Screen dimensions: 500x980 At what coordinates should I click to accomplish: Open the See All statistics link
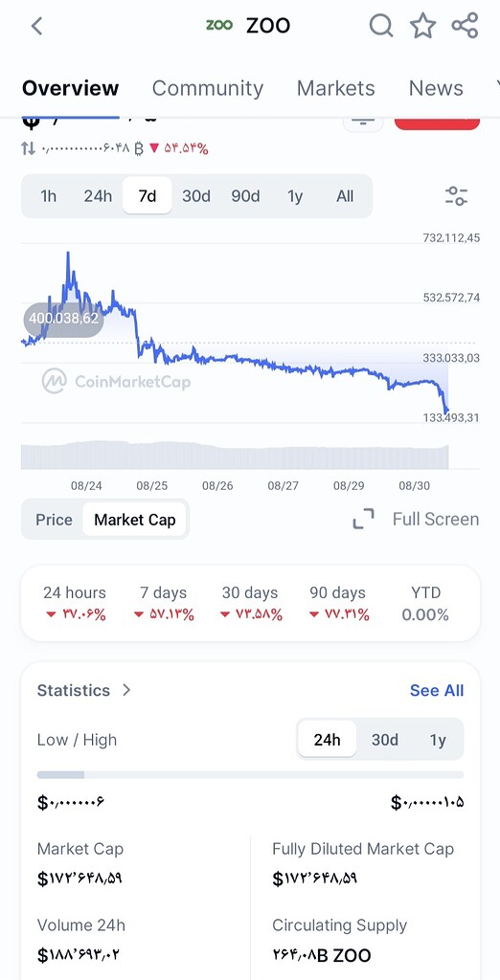click(437, 690)
